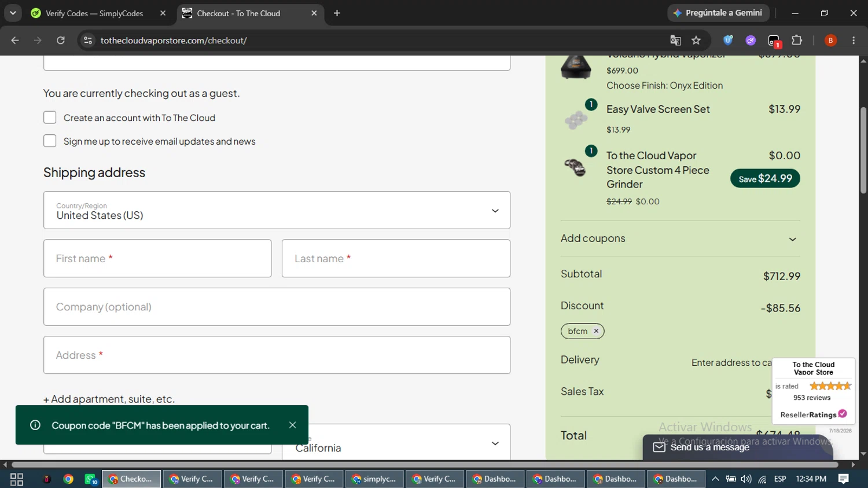This screenshot has width=868, height=488.
Task: Click the Pregúntale a Gemini button
Action: click(718, 13)
